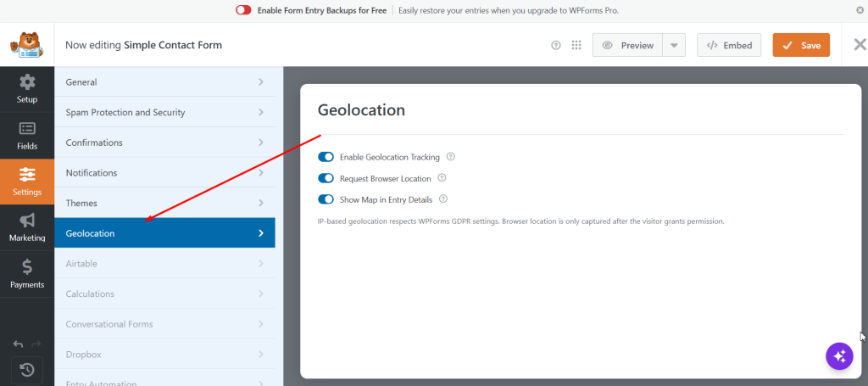Viewport: 868px width, 386px height.
Task: Show help tooltip for Request Browser Location
Action: tap(442, 178)
